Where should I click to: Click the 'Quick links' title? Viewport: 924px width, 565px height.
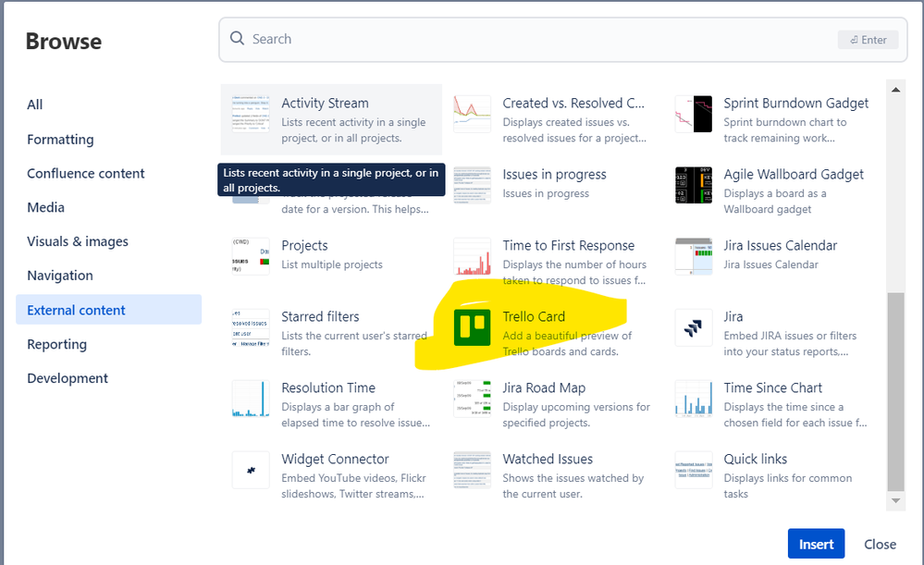pyautogui.click(x=756, y=460)
